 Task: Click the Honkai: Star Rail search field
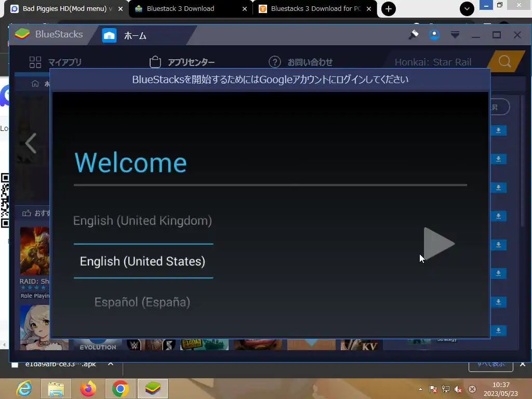(433, 62)
